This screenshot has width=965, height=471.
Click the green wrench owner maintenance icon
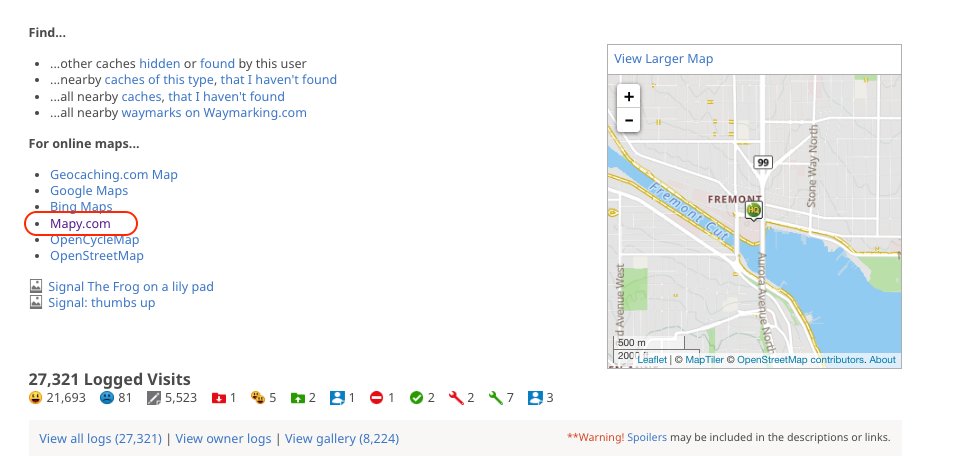pyautogui.click(x=495, y=398)
